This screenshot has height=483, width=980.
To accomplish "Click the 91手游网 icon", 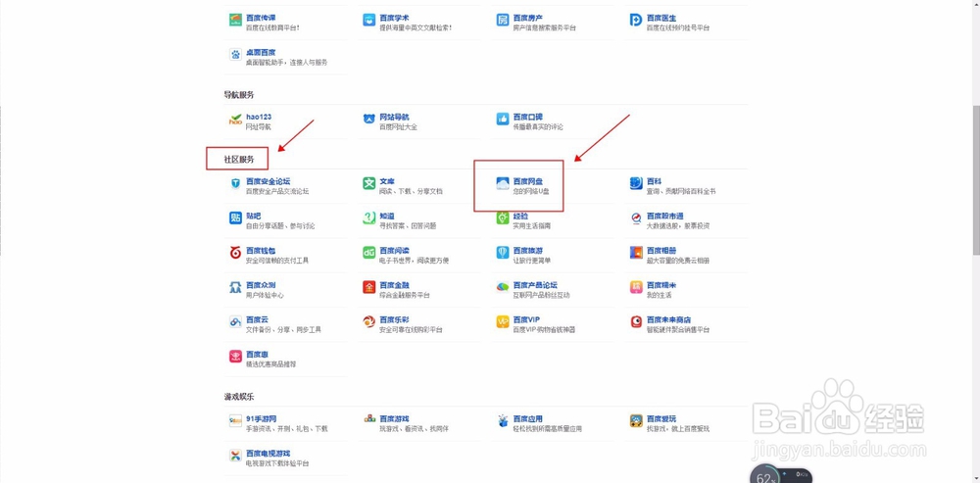I will [x=235, y=421].
